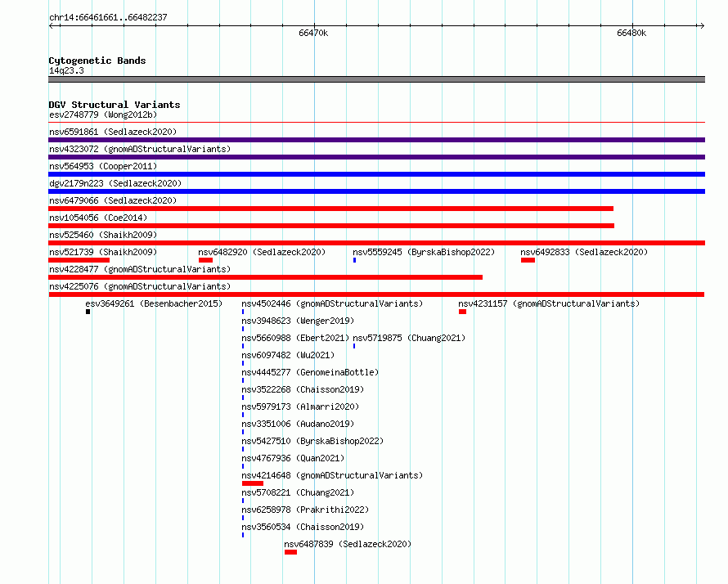
Task: Click the ruler's right arrow end
Action: pyautogui.click(x=702, y=25)
